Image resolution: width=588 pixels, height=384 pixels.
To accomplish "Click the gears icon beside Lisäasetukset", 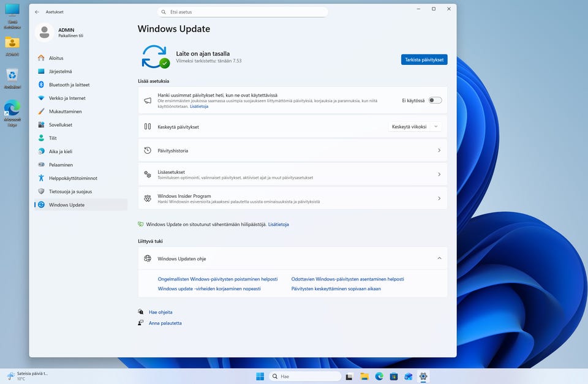I will 148,175.
